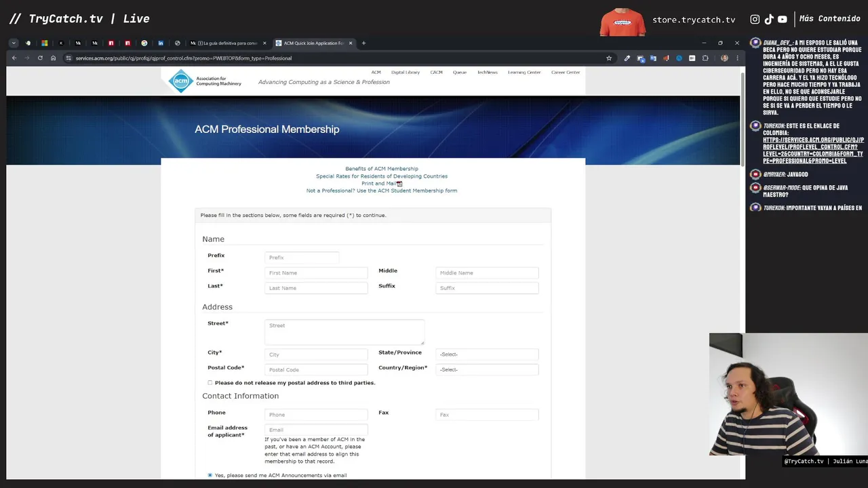The height and width of the screenshot is (488, 868).
Task: Expand the Country/Region select dropdown
Action: [487, 369]
